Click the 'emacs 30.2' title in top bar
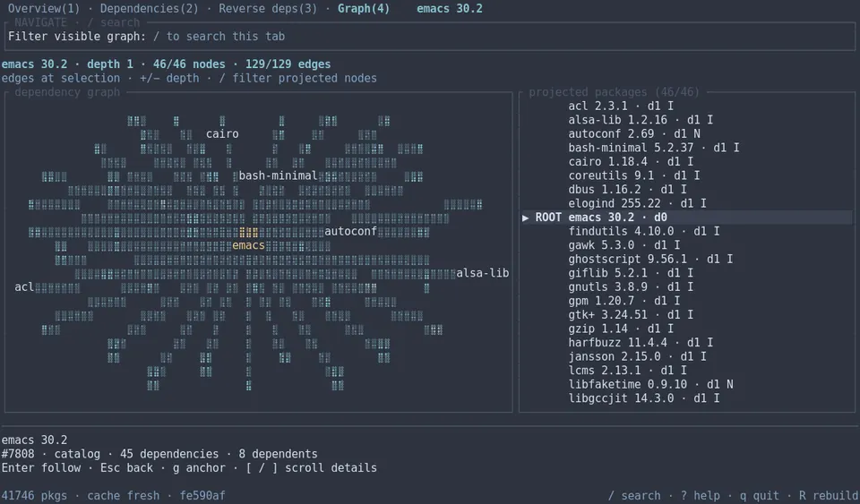This screenshot has width=860, height=504. (x=449, y=9)
